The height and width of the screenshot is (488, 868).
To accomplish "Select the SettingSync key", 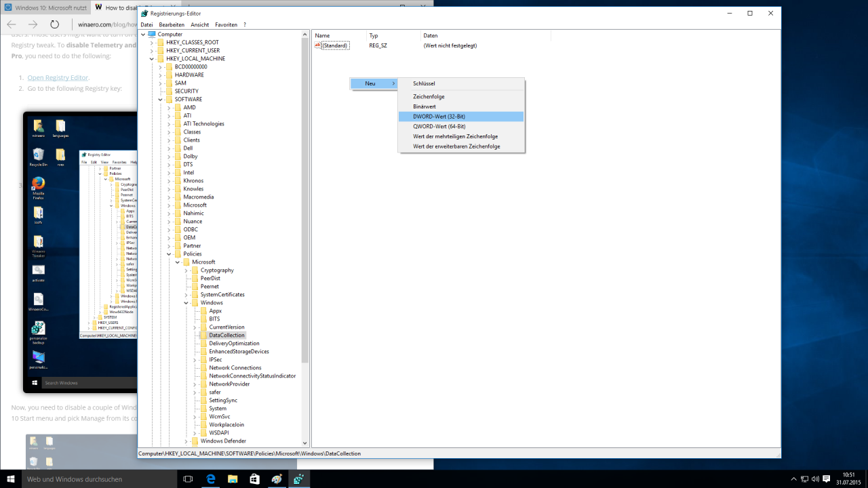I will pyautogui.click(x=223, y=400).
